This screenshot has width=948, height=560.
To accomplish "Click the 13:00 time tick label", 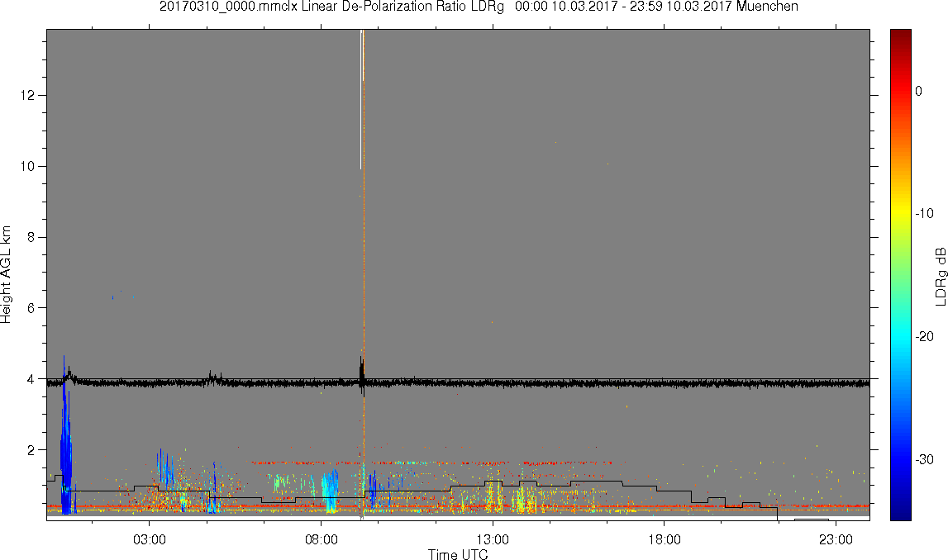I will [x=493, y=539].
